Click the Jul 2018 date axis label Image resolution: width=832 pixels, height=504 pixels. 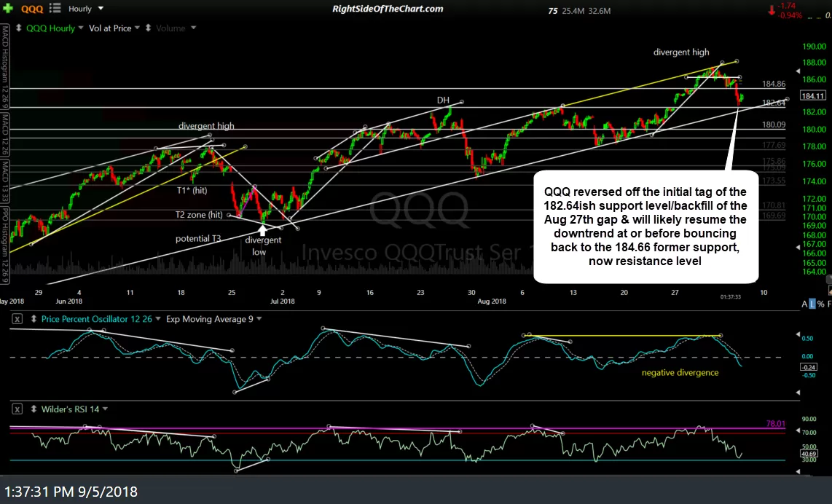(282, 301)
